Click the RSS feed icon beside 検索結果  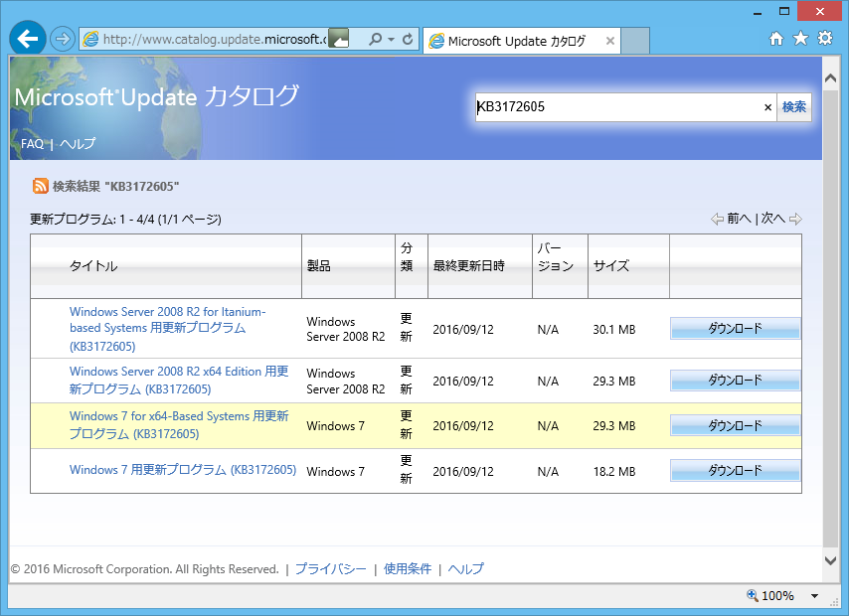40,186
